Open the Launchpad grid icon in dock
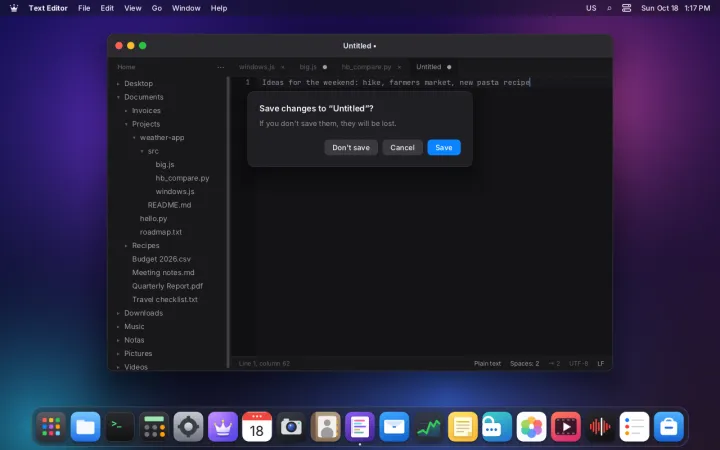Viewport: 720px width, 450px height. pos(51,427)
